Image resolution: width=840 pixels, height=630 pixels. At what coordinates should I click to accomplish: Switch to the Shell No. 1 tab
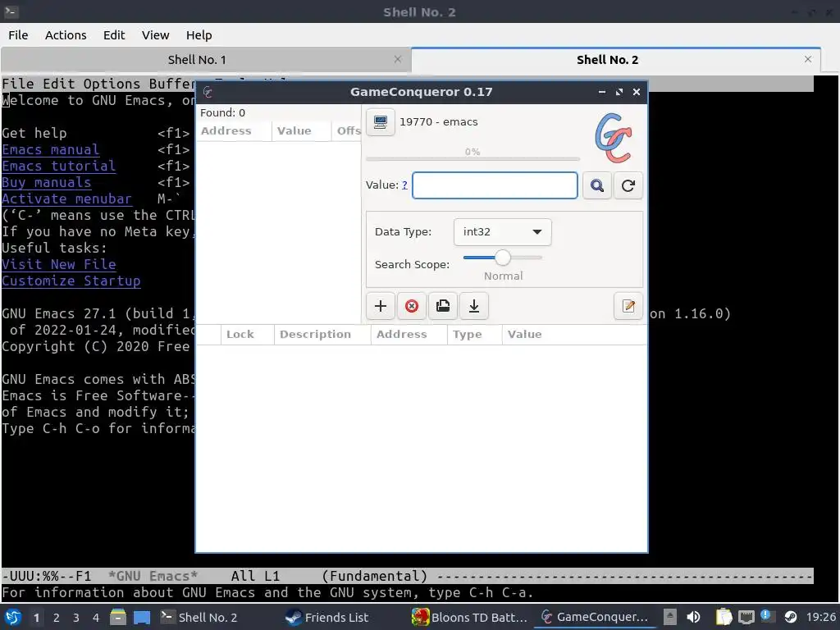[197, 59]
